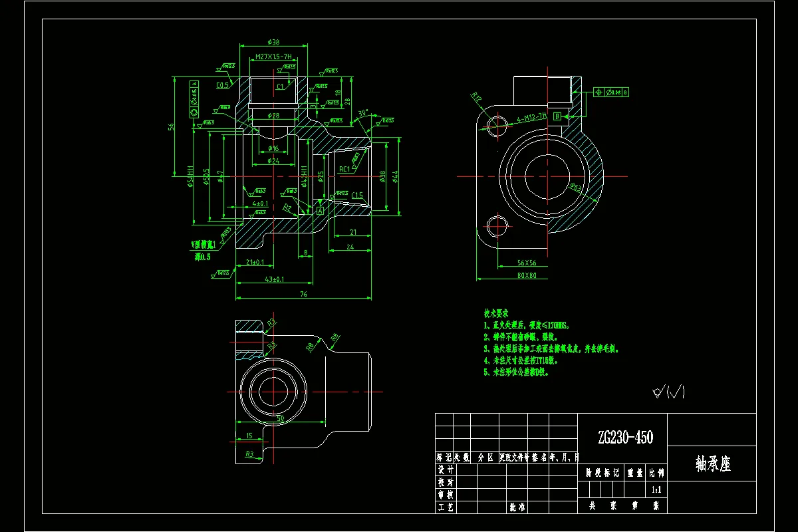
Task: Click the 设计 row label in title block
Action: coord(444,469)
